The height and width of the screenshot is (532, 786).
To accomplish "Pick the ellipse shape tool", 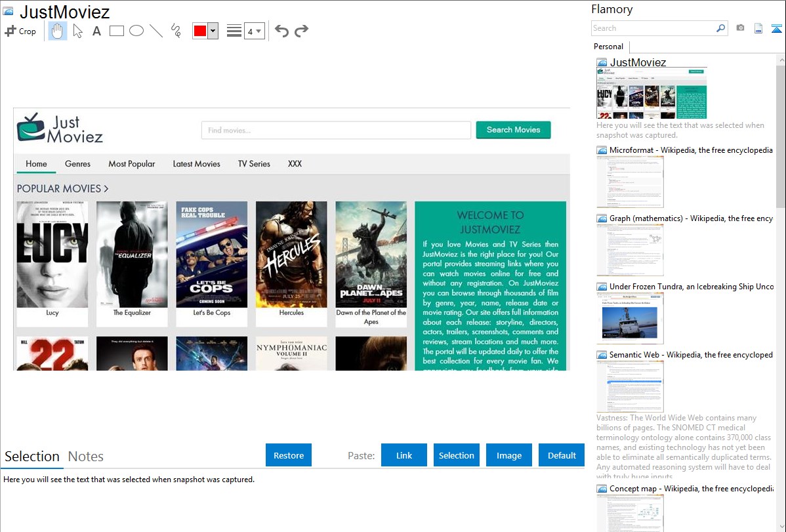I will pos(136,31).
